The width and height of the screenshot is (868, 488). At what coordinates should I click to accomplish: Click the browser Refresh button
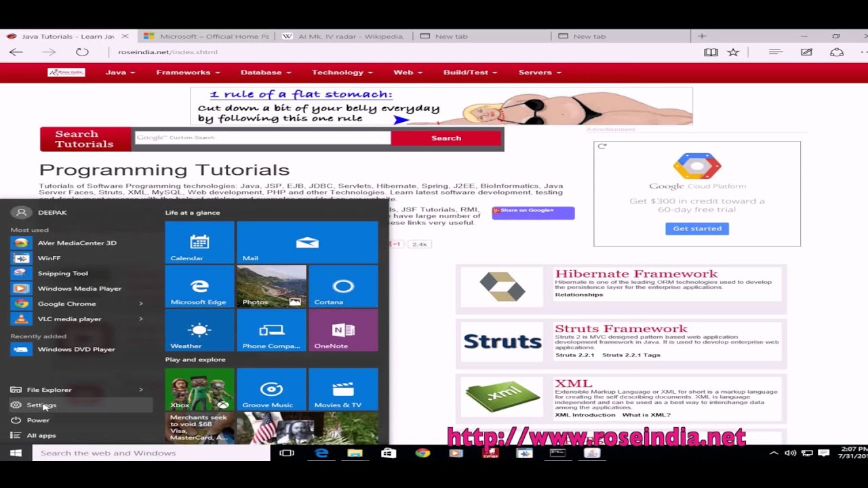coord(82,52)
